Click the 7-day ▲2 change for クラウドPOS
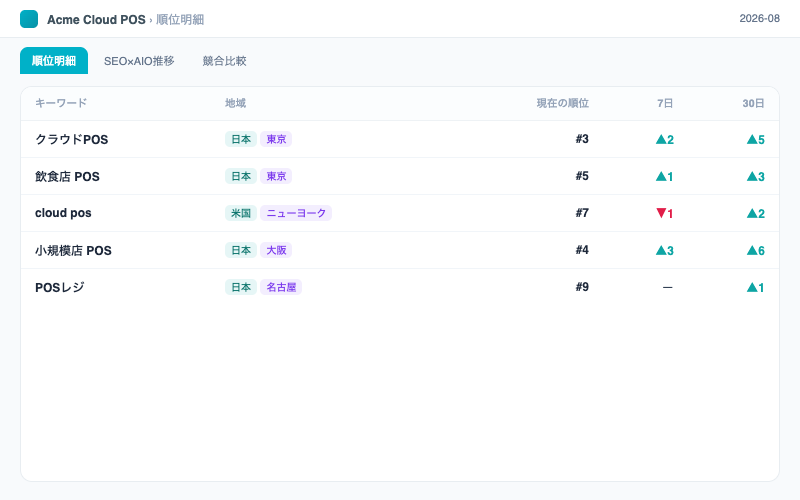Viewport: 800px width, 500px height. [x=665, y=140]
